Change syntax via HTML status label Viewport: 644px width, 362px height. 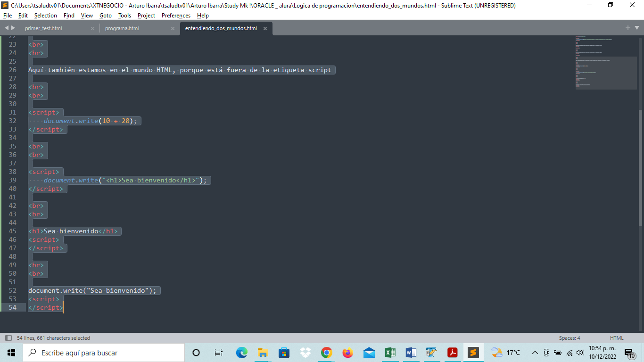[x=617, y=338]
